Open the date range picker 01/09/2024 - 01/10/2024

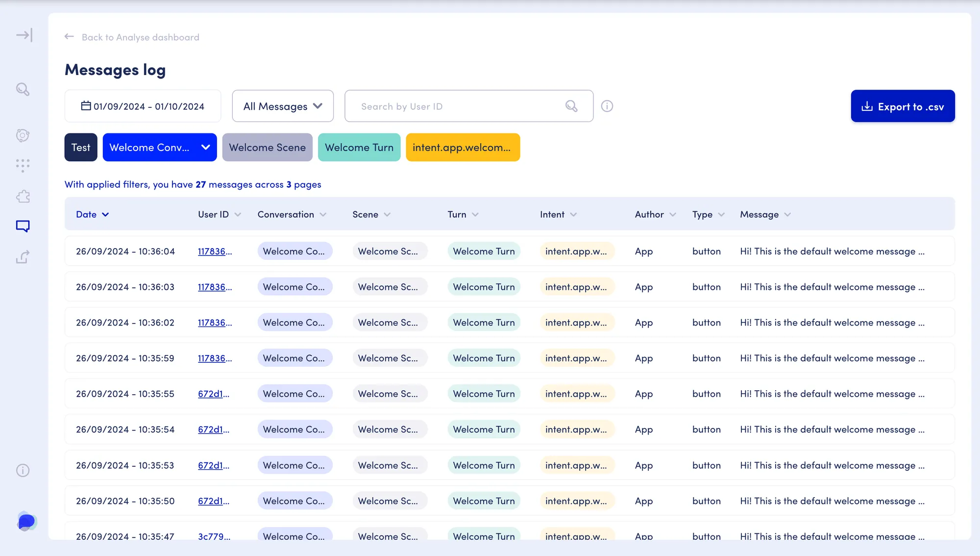pos(143,106)
